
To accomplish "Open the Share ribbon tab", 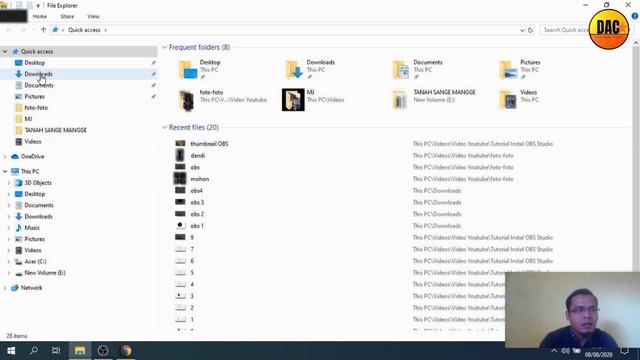I will click(x=67, y=16).
